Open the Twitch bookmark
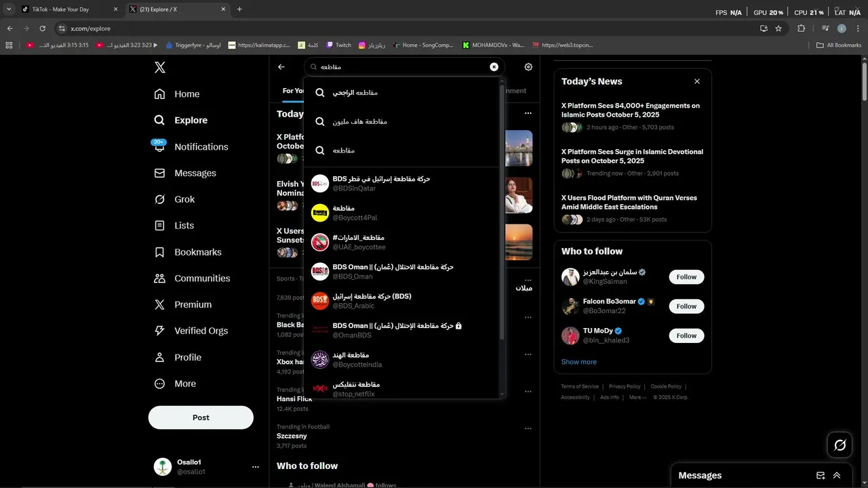 click(338, 45)
